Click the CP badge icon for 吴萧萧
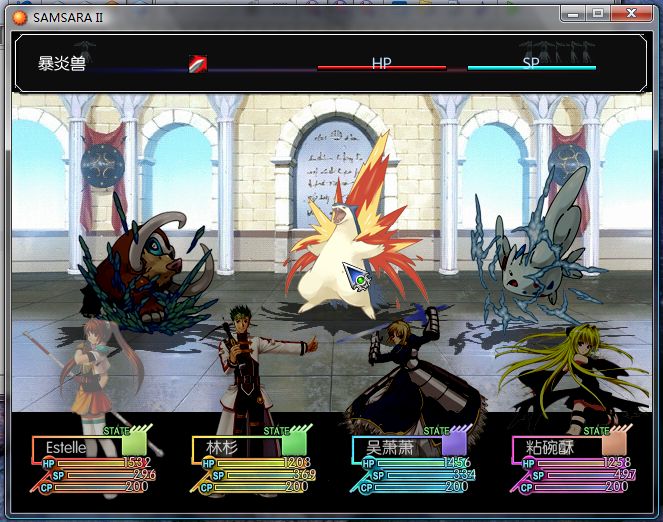This screenshot has height=522, width=663. [367, 488]
